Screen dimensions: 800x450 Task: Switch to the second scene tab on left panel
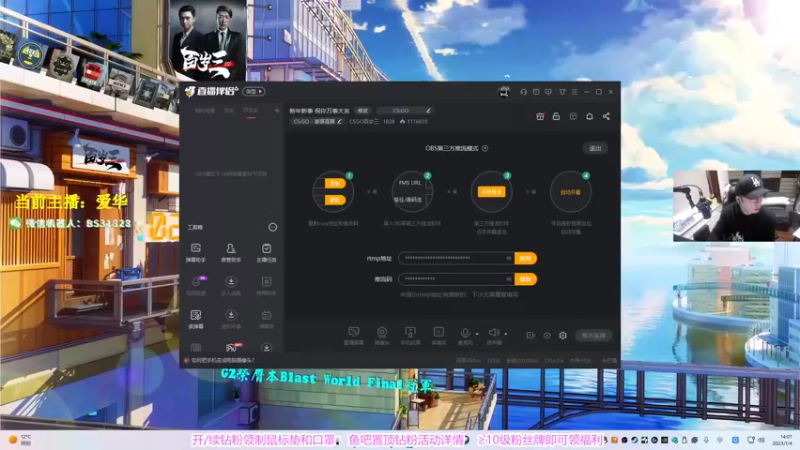(x=229, y=111)
